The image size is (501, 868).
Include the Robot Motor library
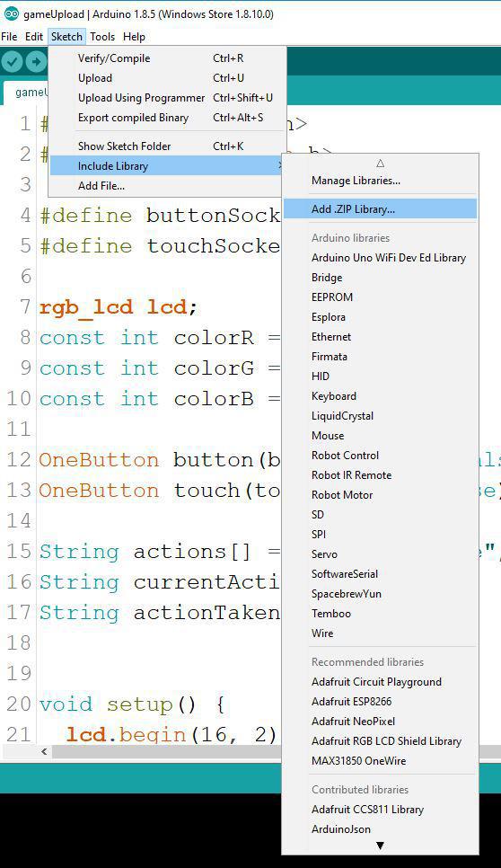click(380, 495)
